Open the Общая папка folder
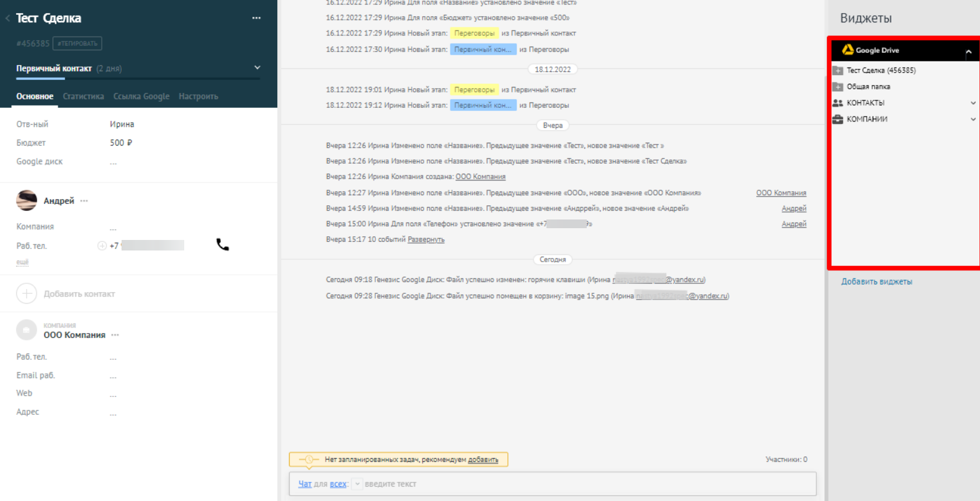The image size is (980, 501). (x=868, y=87)
